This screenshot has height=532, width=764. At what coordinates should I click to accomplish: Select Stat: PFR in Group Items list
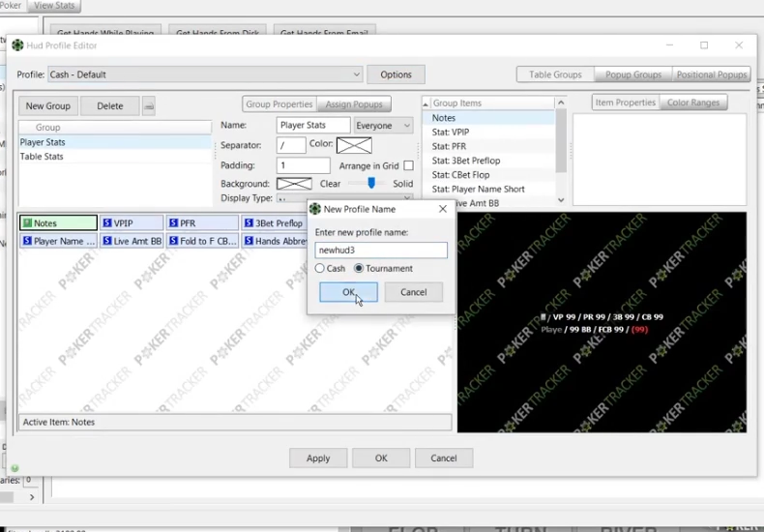click(488, 146)
